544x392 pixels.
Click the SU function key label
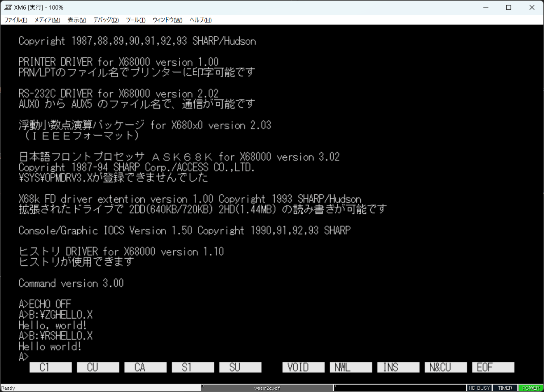pos(240,367)
